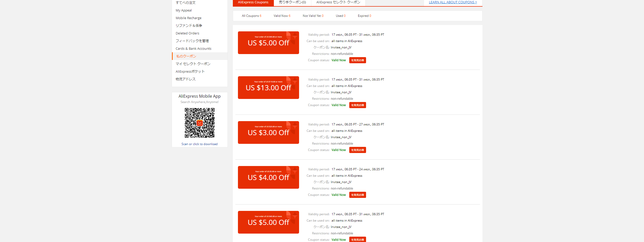644x242 pixels.
Task: Open the マイ セレクト クーポン sidebar link
Action: (193, 64)
